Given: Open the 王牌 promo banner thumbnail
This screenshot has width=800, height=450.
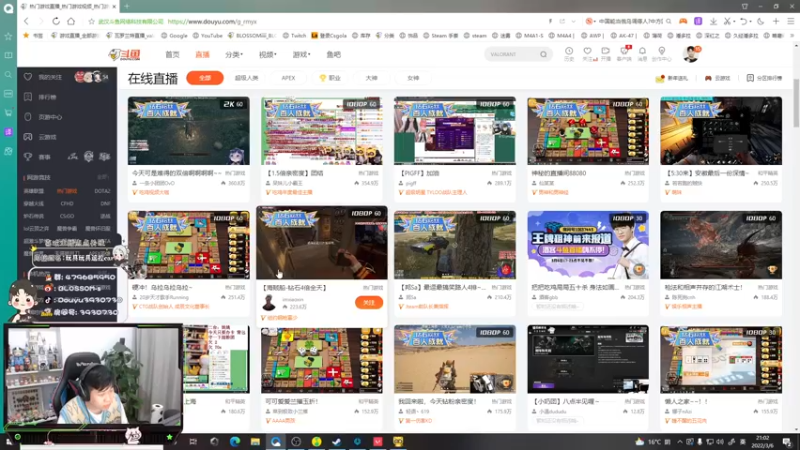Looking at the screenshot, I should pos(588,245).
